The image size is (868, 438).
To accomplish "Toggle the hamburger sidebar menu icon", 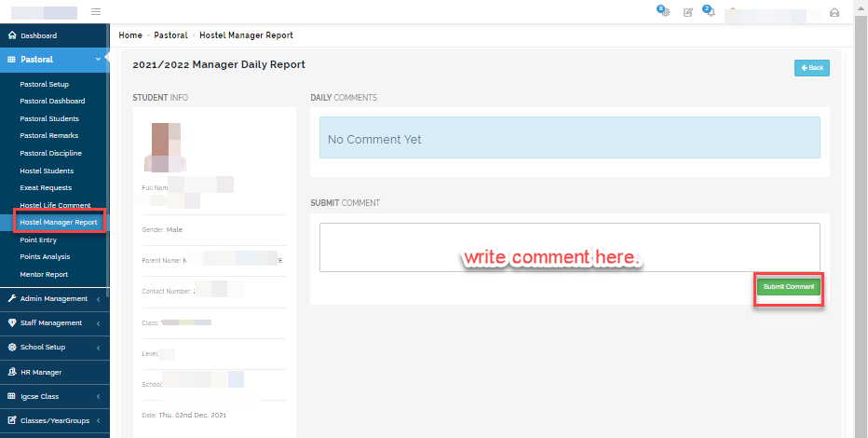I will pyautogui.click(x=96, y=11).
